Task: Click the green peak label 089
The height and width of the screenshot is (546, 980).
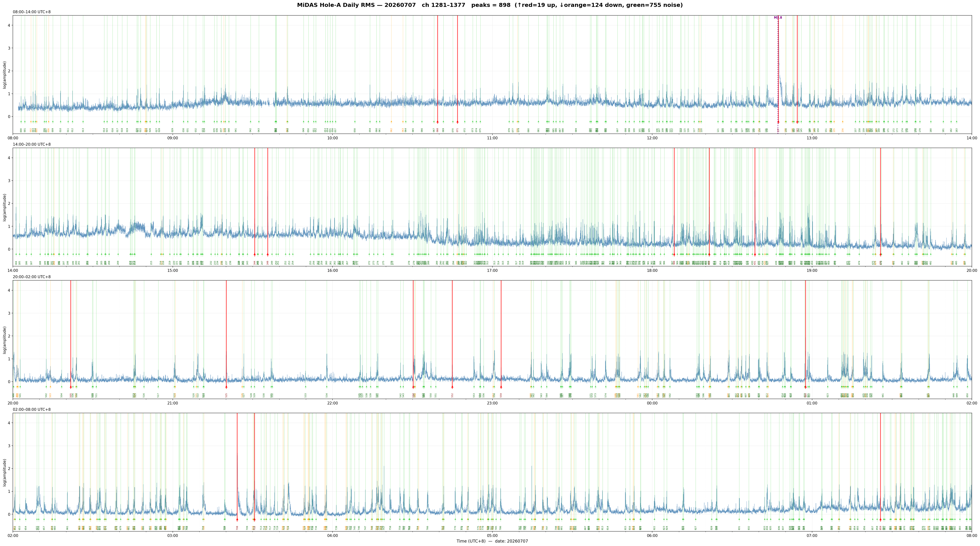Action: 576,130
